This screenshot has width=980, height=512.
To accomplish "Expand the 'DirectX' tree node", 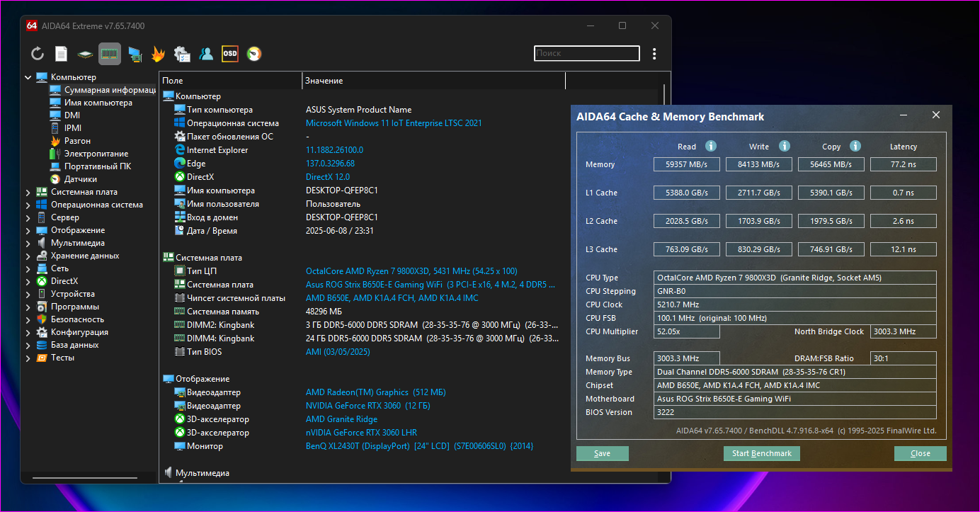I will (x=28, y=281).
